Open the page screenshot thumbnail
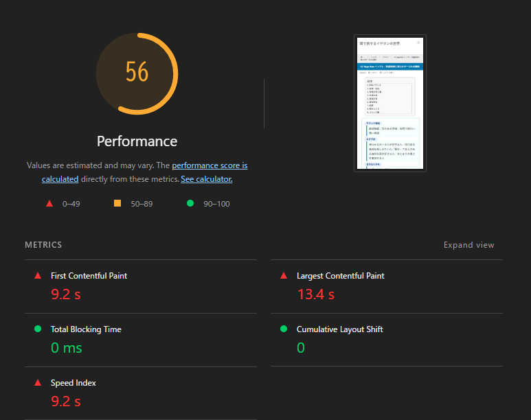The height and width of the screenshot is (420, 531). 390,103
